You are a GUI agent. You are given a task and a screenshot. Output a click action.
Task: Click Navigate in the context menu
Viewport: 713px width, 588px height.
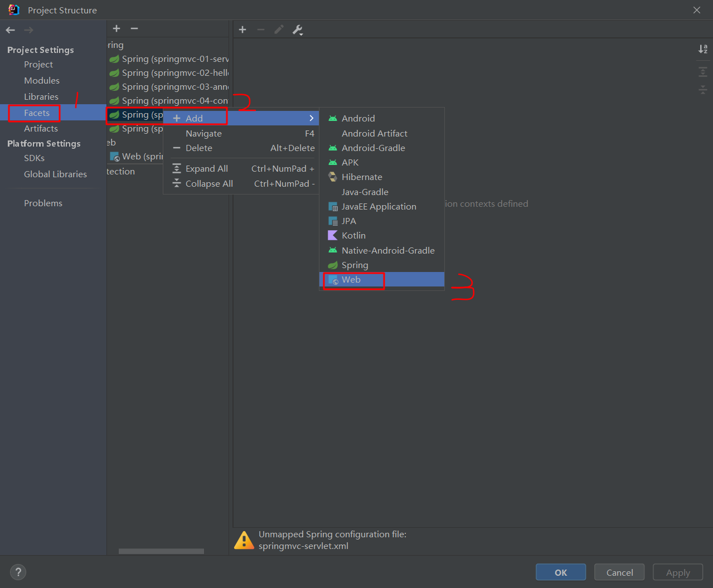point(241,134)
